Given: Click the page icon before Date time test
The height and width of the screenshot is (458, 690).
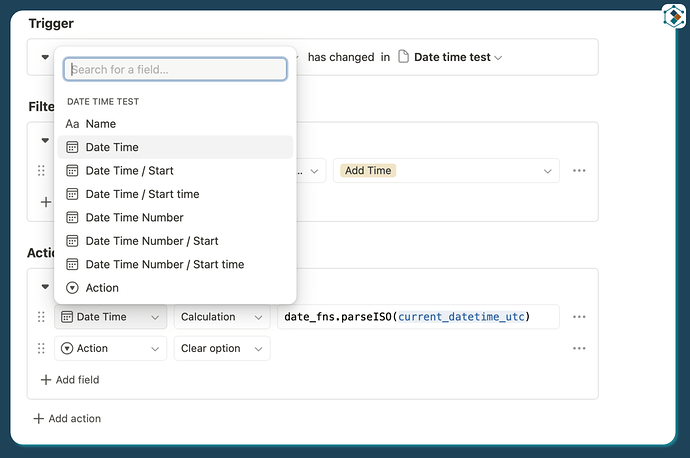Looking at the screenshot, I should pos(403,57).
